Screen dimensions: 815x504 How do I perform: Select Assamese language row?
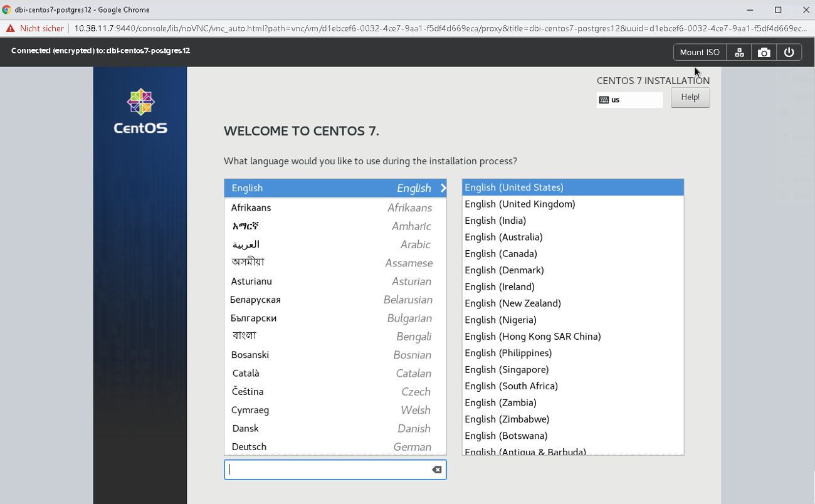(x=335, y=263)
